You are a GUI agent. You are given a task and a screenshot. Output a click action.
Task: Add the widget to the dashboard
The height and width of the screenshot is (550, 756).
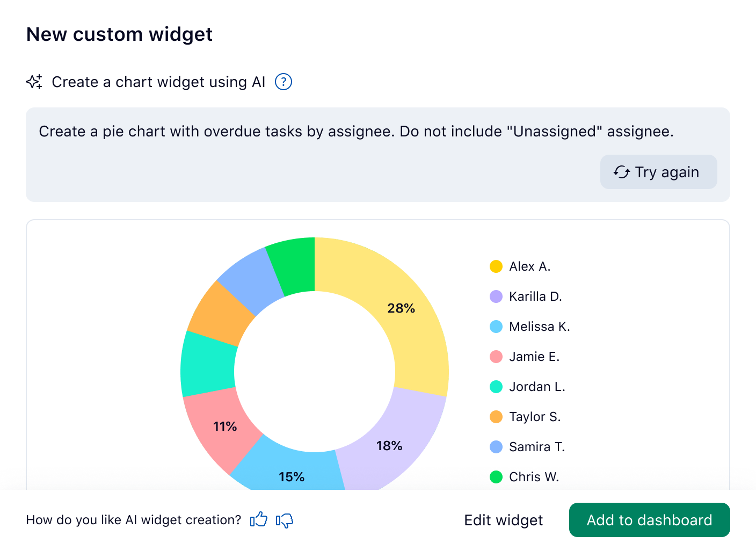tap(649, 520)
